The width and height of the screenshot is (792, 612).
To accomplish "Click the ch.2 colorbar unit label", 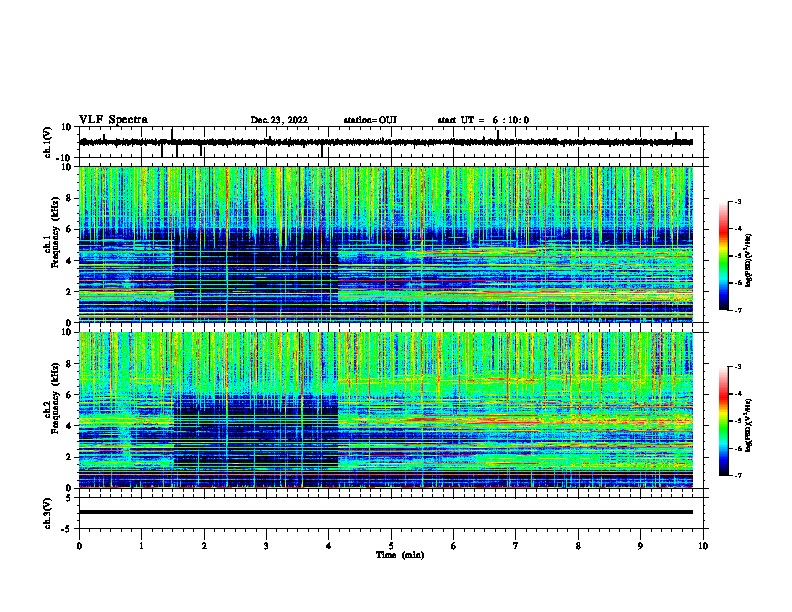I will click(749, 425).
